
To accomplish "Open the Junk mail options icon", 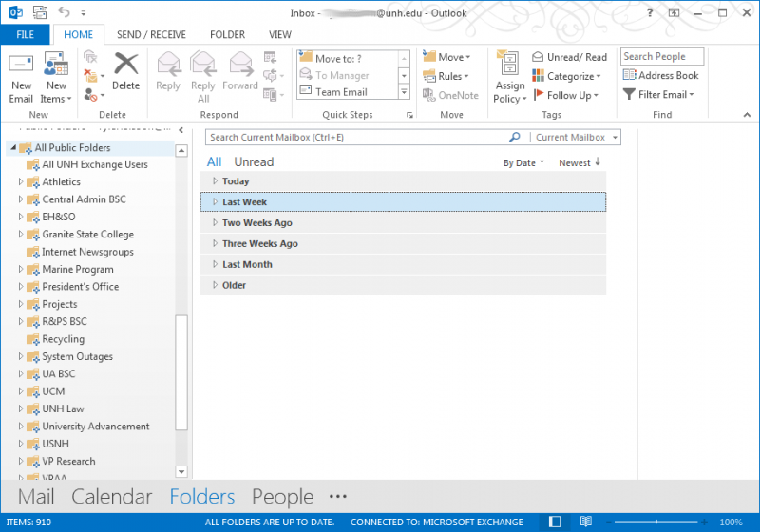I will (x=93, y=94).
